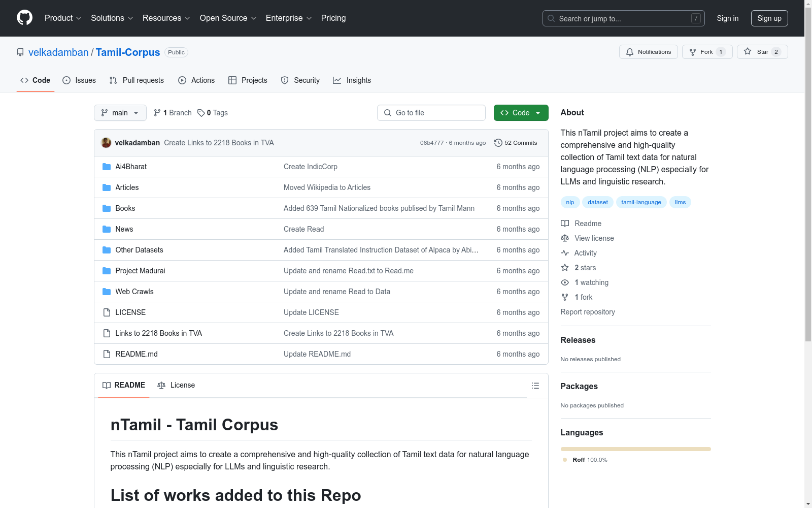Click the Report repository link
This screenshot has height=508, width=812.
[588, 312]
